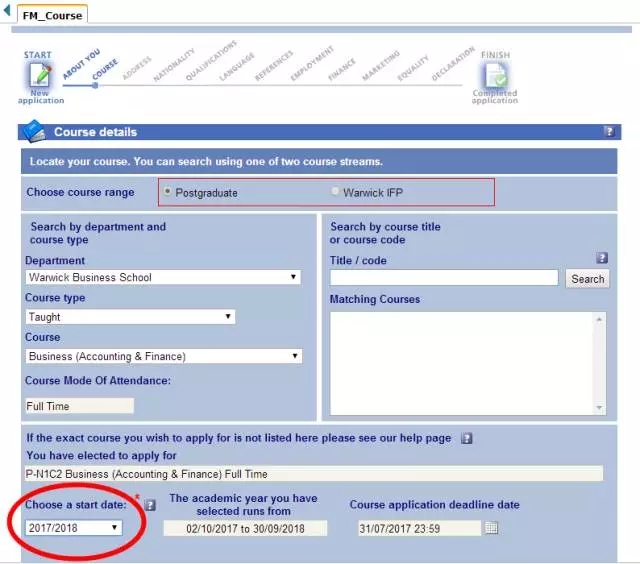This screenshot has height=564, width=640.
Task: Click help icon next to Title / code
Action: pyautogui.click(x=602, y=258)
